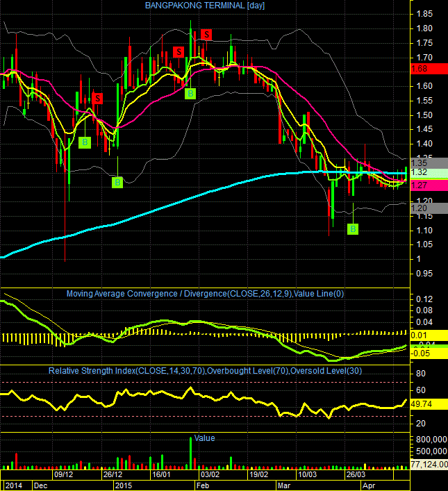Viewport: 448px width, 491px height.
Task: Click the Dec month label
Action: (x=41, y=485)
